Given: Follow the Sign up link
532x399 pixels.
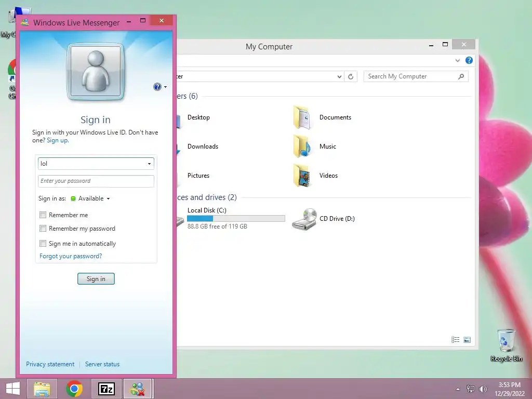Looking at the screenshot, I should (58, 140).
